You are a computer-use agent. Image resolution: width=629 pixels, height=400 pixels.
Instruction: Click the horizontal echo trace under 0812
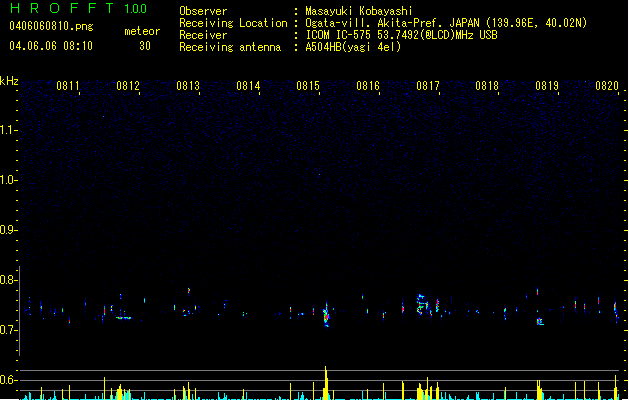coord(124,318)
